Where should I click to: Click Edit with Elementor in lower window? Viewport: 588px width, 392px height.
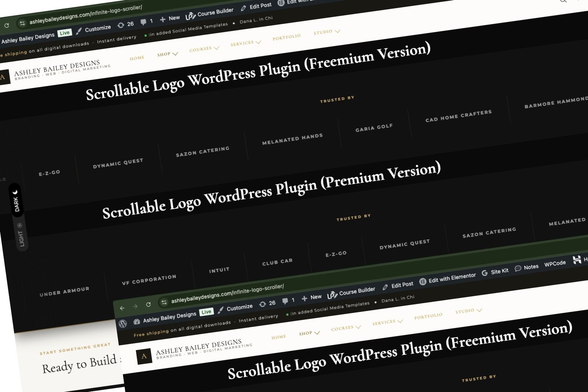click(x=448, y=278)
